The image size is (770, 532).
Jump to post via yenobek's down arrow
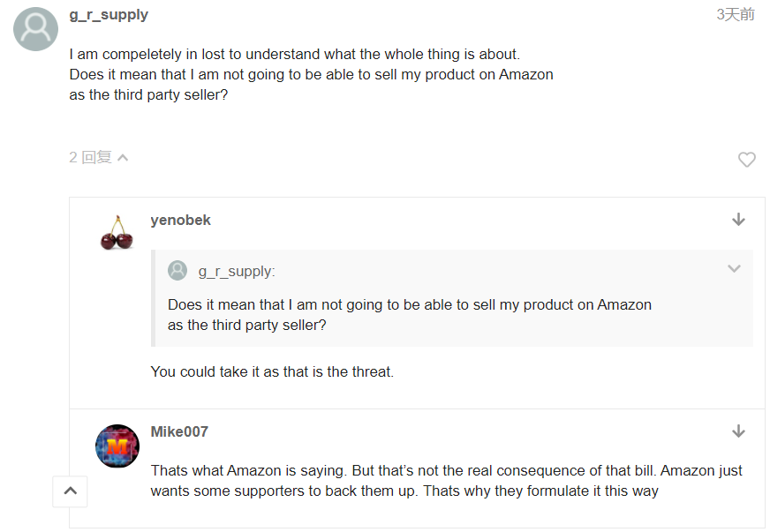(739, 220)
